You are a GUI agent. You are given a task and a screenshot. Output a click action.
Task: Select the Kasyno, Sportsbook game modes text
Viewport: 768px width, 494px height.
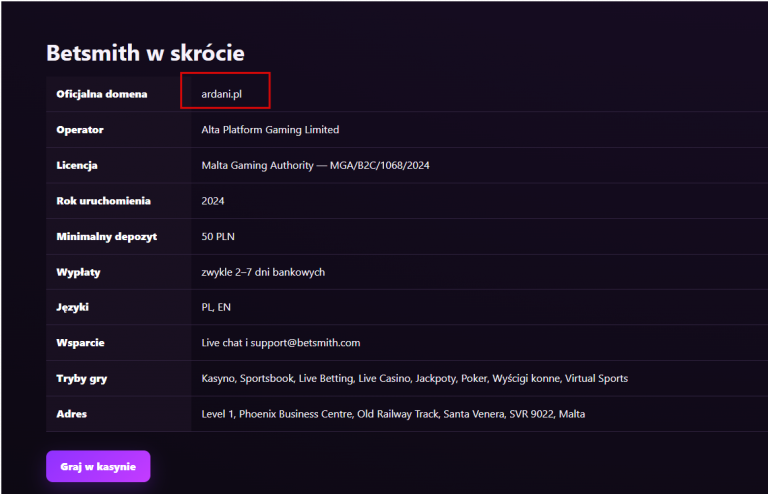[248, 378]
